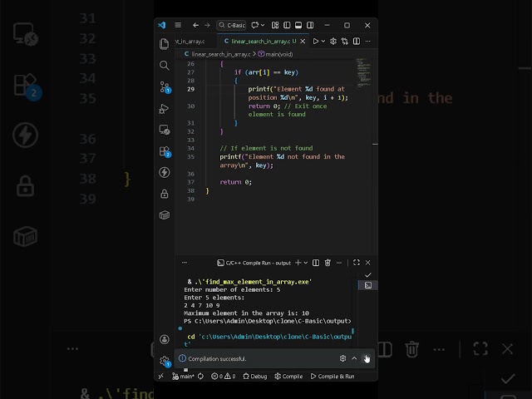Viewport: 532px width, 399px height.
Task: Open the Accounts icon in activity bar
Action: 165,339
